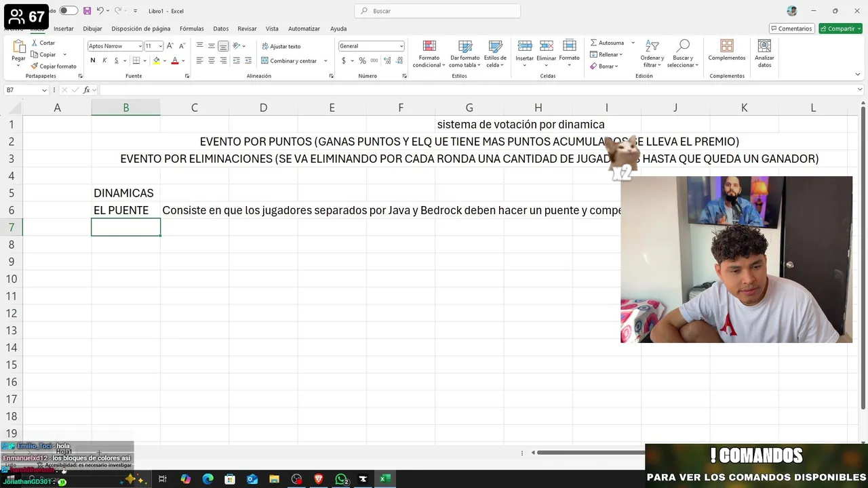Open Complementos add-ins
The width and height of the screenshot is (868, 488).
[x=726, y=50]
